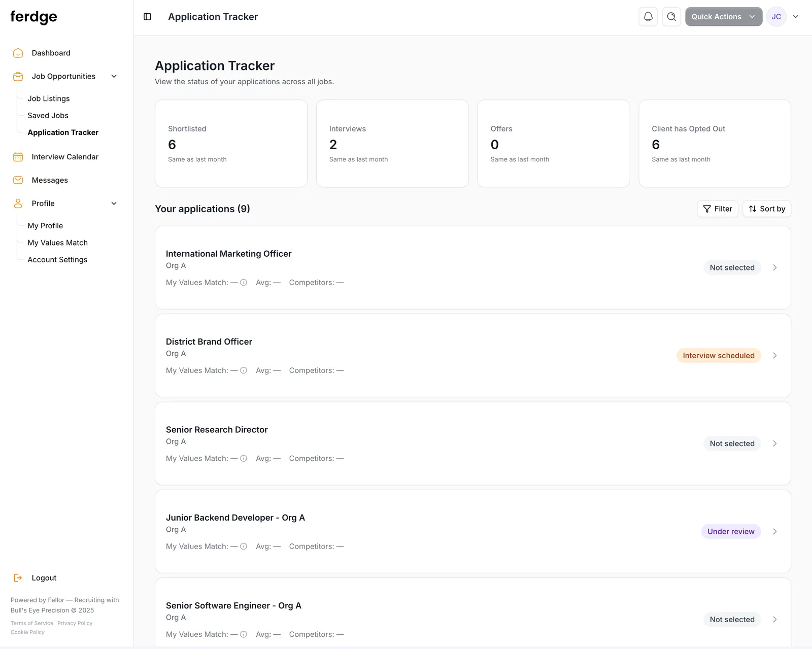Click the Dashboard home icon
Viewport: 812px width, 649px height.
[18, 53]
